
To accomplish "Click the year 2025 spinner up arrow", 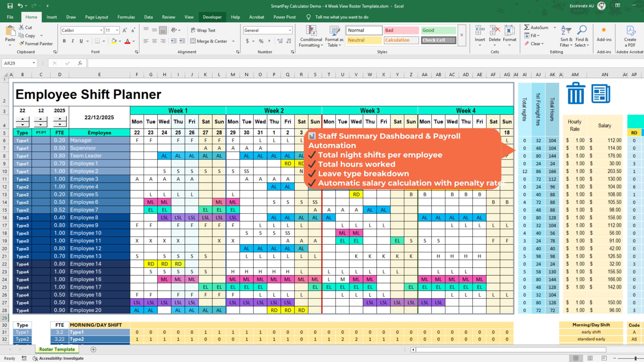I will tap(60, 119).
